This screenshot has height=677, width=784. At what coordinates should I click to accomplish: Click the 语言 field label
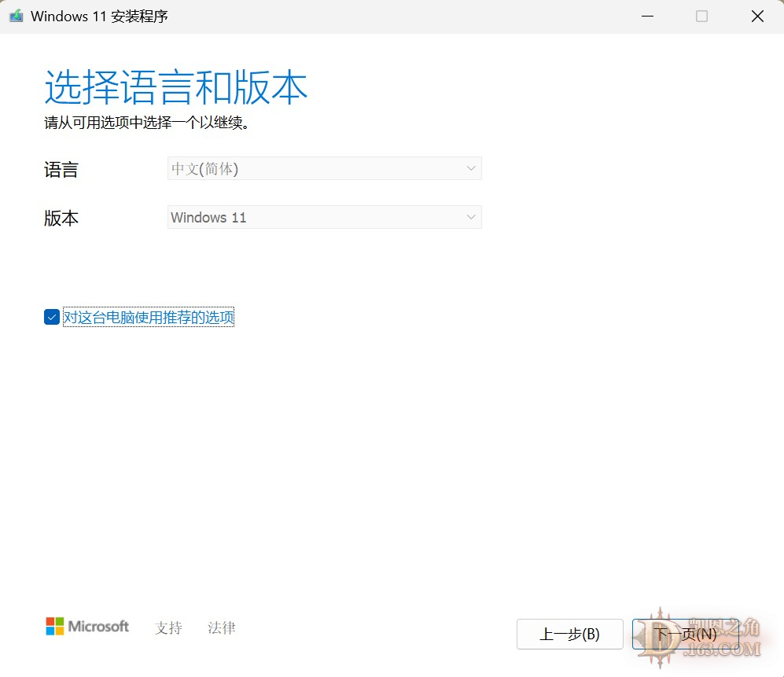(61, 170)
